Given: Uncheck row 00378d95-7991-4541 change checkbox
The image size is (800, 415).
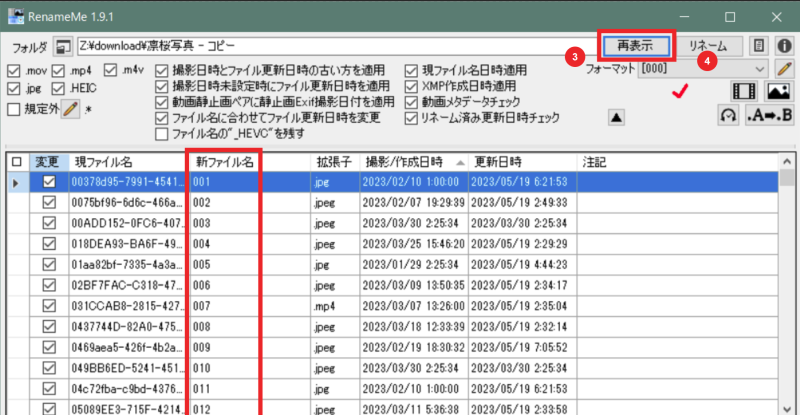Looking at the screenshot, I should [49, 182].
